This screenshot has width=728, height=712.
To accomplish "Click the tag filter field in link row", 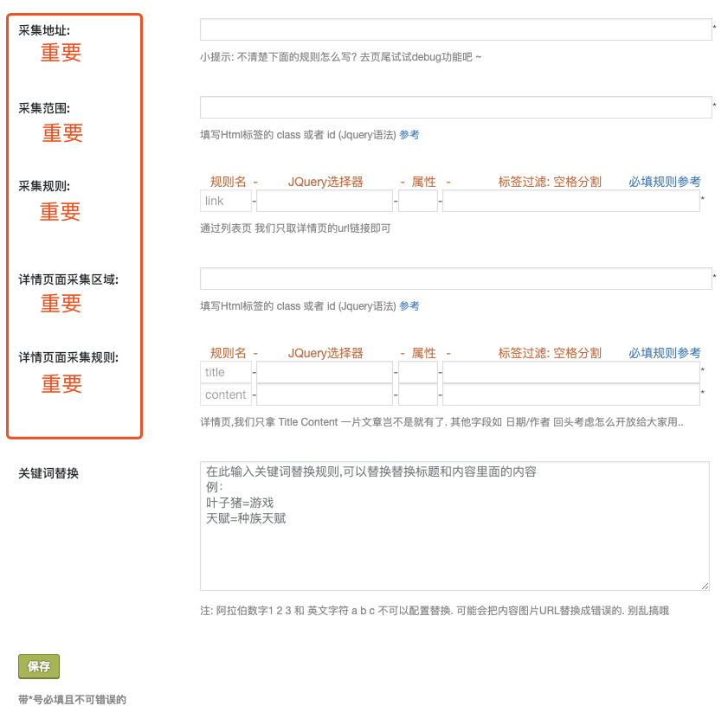I will click(571, 201).
